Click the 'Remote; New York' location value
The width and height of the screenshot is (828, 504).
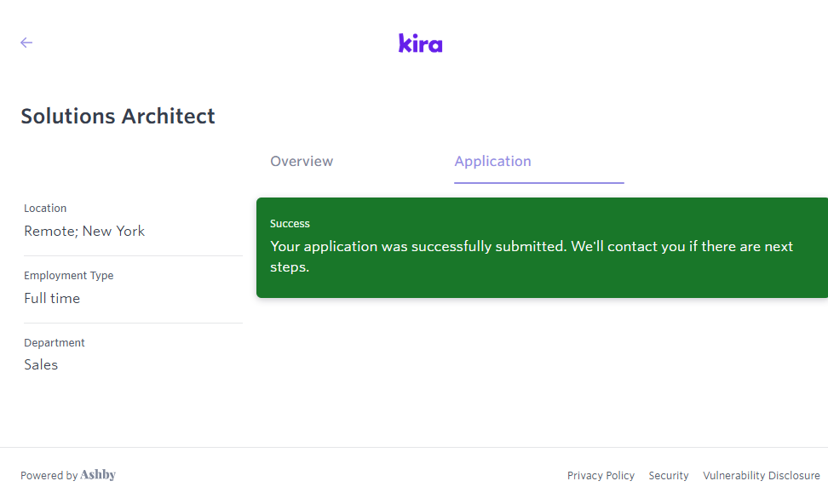[84, 231]
